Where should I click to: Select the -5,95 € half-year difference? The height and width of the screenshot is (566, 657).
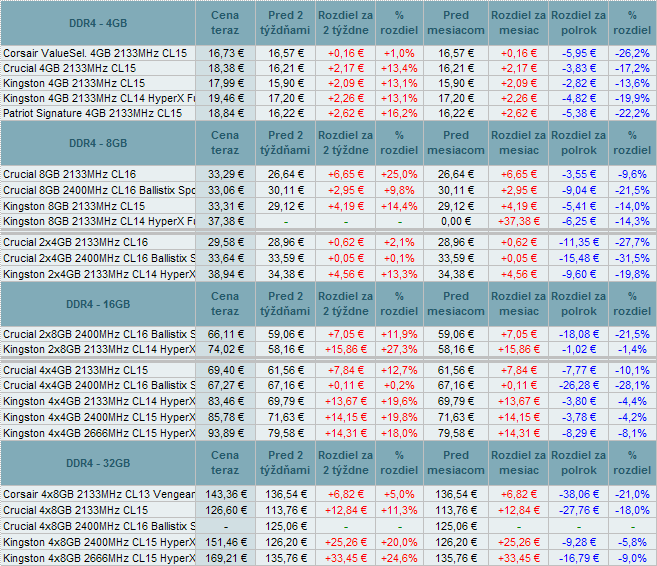(579, 53)
